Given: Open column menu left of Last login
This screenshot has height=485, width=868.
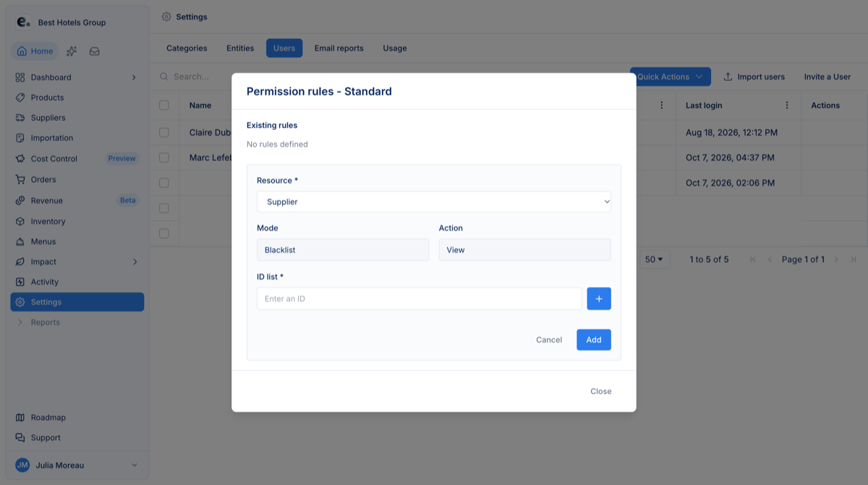Looking at the screenshot, I should [661, 106].
